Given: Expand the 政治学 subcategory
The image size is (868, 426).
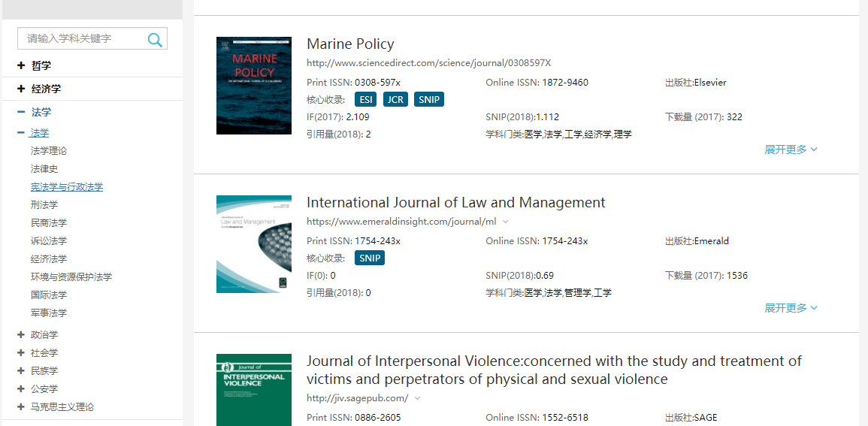Looking at the screenshot, I should pyautogui.click(x=22, y=335).
